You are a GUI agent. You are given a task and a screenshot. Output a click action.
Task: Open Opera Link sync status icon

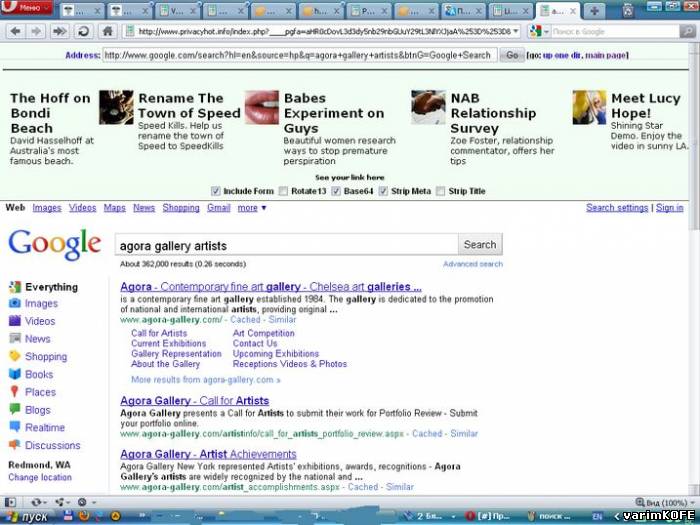tap(38, 502)
